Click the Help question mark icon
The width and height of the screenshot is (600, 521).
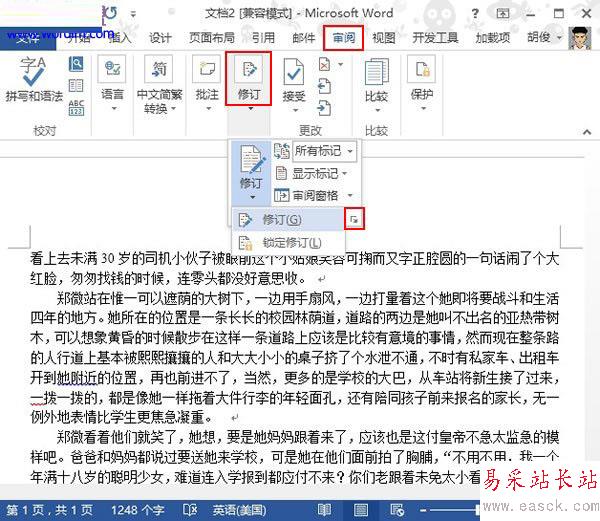click(x=475, y=14)
